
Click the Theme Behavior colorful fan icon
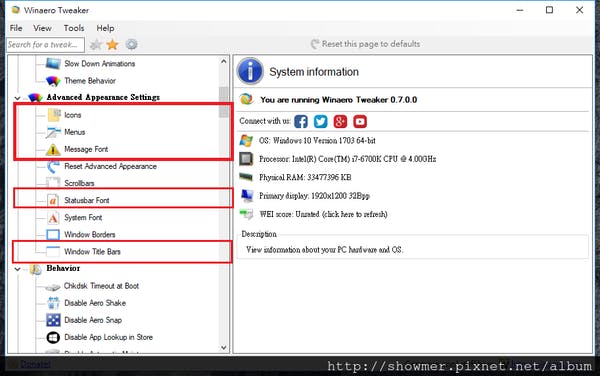pyautogui.click(x=53, y=81)
